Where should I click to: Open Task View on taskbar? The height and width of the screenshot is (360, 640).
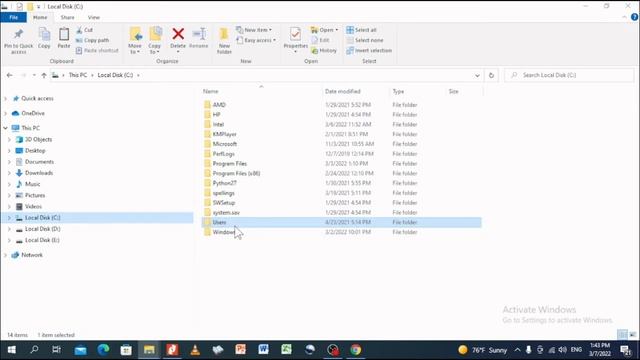[x=57, y=350]
